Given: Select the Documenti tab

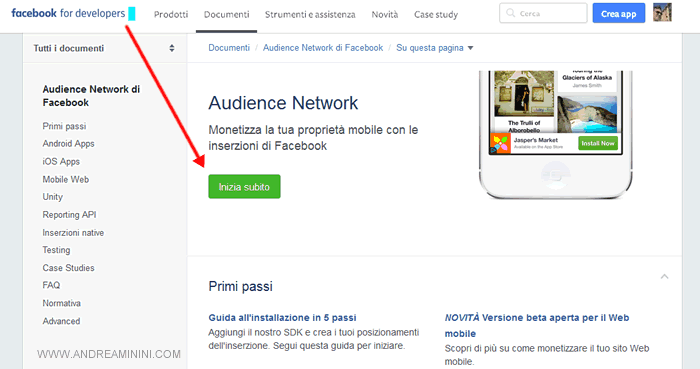Looking at the screenshot, I should (226, 15).
